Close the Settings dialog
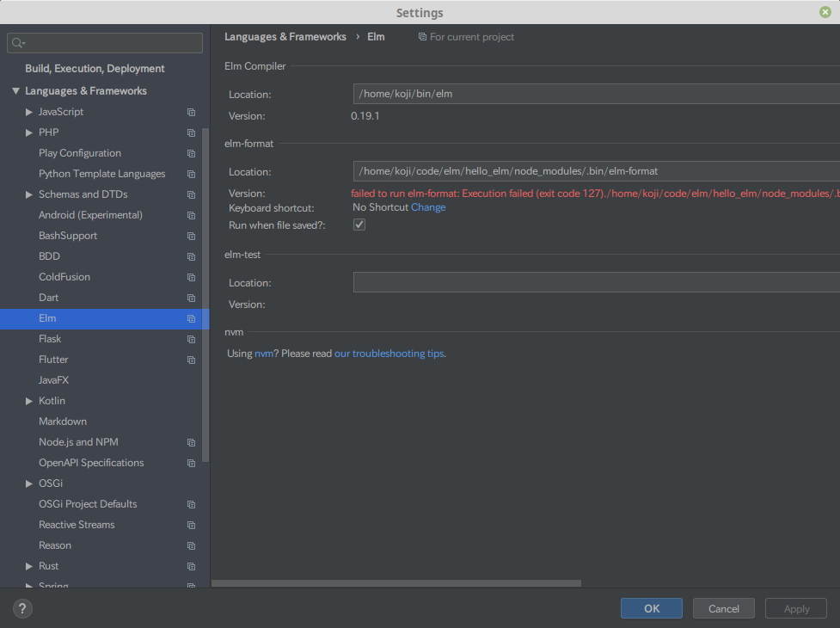The height and width of the screenshot is (628, 840). click(x=825, y=12)
